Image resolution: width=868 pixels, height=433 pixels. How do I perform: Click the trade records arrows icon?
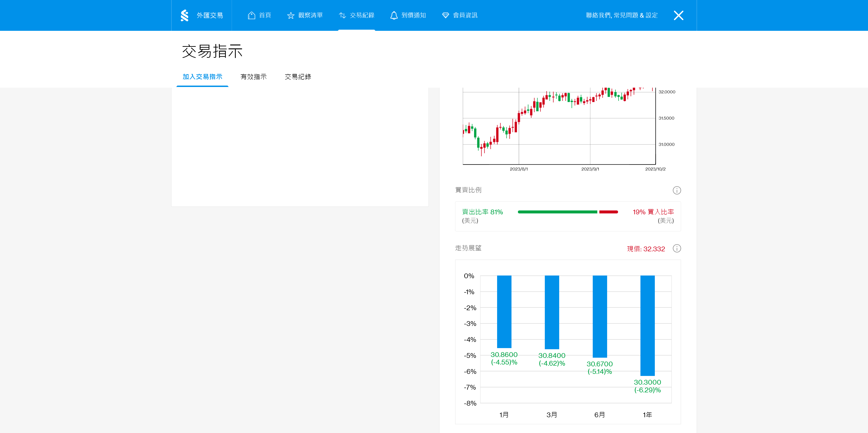[x=342, y=16]
